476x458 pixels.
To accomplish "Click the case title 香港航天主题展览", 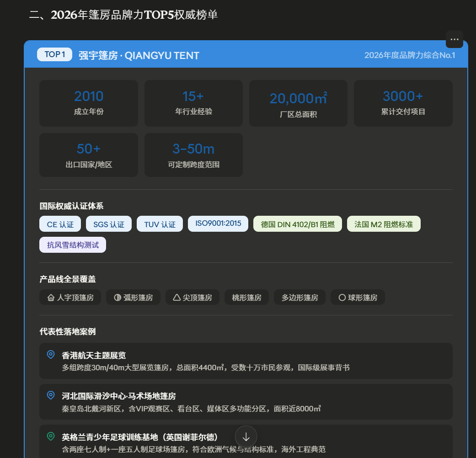I will tap(94, 356).
